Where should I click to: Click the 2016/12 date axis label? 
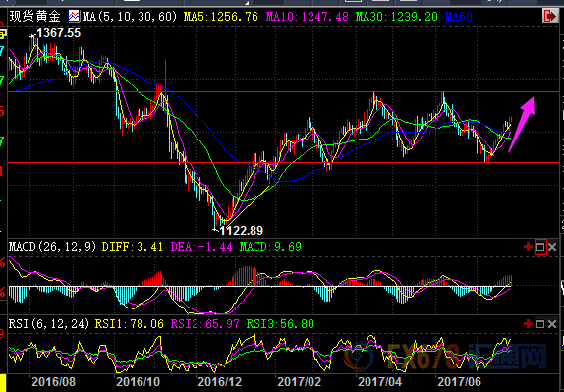click(219, 382)
